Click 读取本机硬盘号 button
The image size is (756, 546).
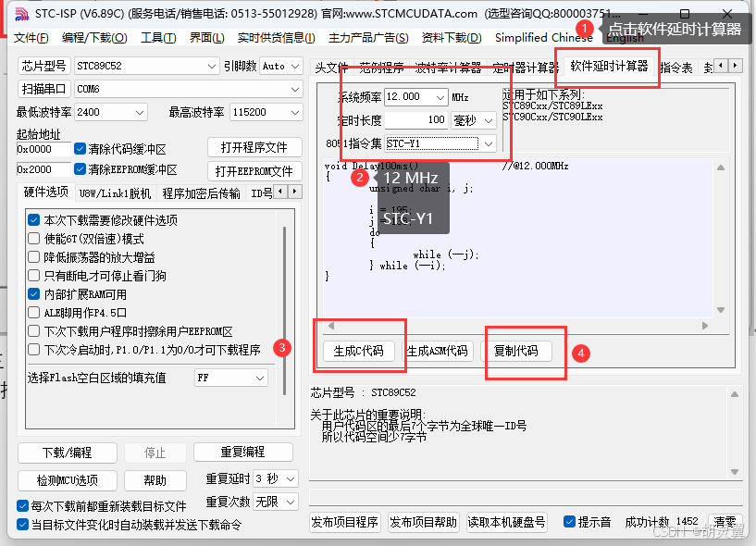506,522
